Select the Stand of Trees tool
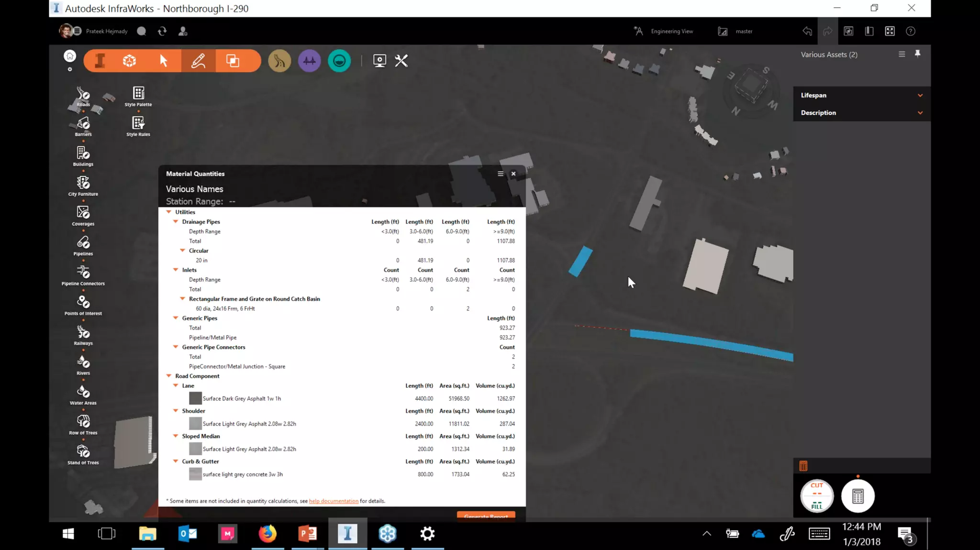 point(83,455)
